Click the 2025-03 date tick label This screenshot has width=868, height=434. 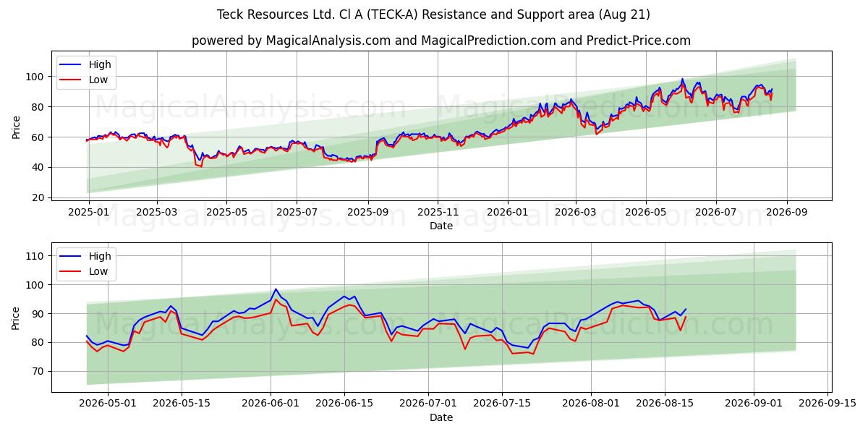pos(157,212)
